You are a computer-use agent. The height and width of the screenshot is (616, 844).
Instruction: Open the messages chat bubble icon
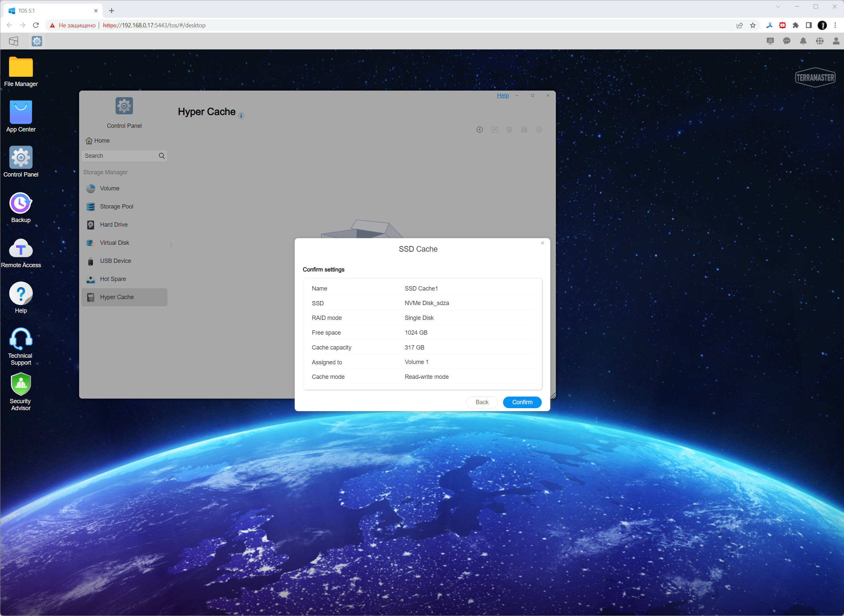click(x=787, y=41)
